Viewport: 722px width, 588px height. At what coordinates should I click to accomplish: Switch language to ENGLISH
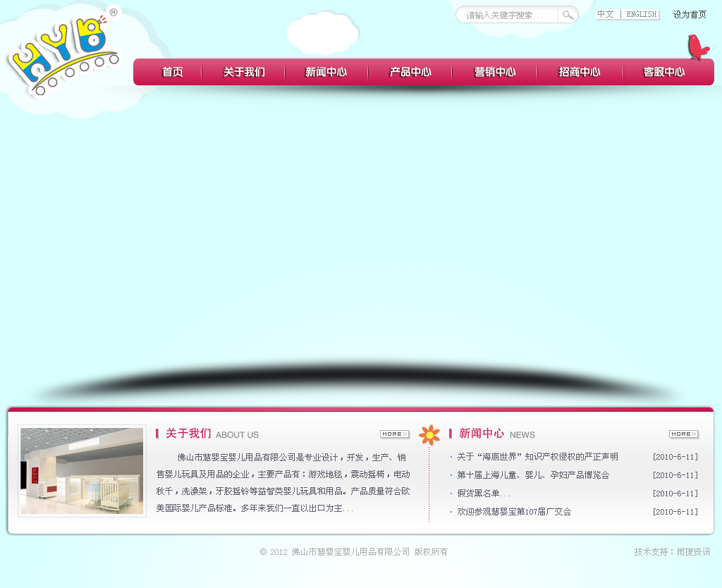point(641,14)
